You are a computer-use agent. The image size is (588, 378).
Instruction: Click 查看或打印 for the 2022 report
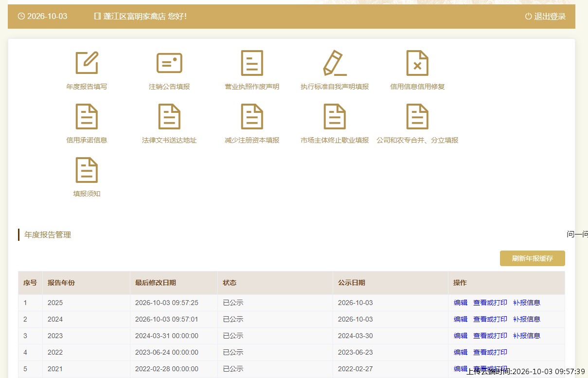click(x=490, y=352)
